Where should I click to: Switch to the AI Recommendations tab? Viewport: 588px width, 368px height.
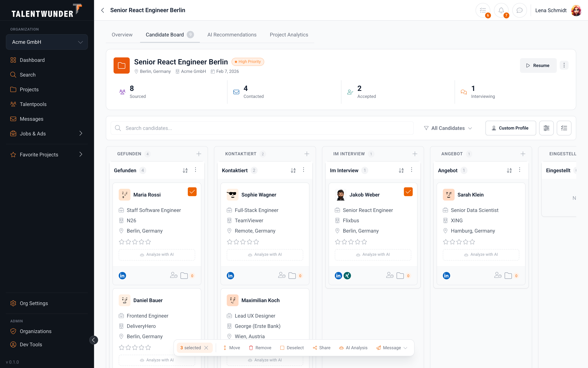tap(232, 35)
